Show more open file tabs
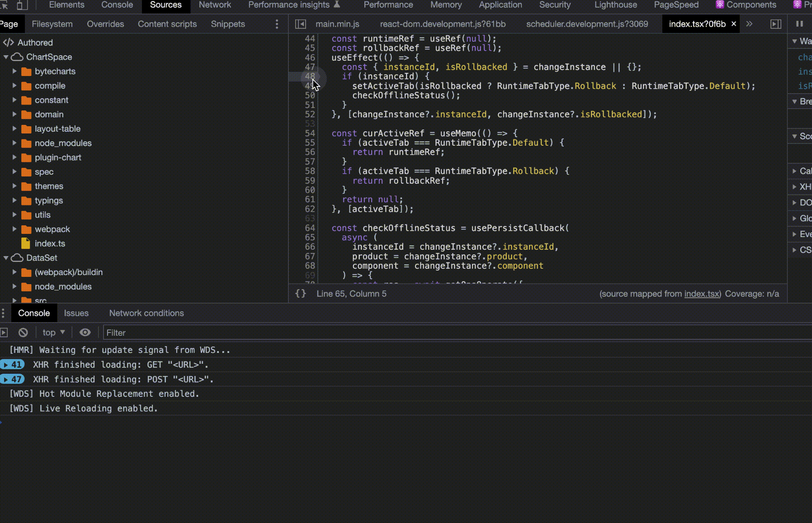Viewport: 812px width, 523px height. click(749, 24)
